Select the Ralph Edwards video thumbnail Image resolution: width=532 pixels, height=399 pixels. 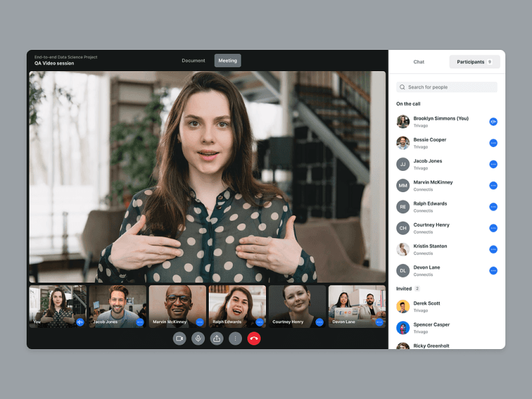tap(237, 307)
